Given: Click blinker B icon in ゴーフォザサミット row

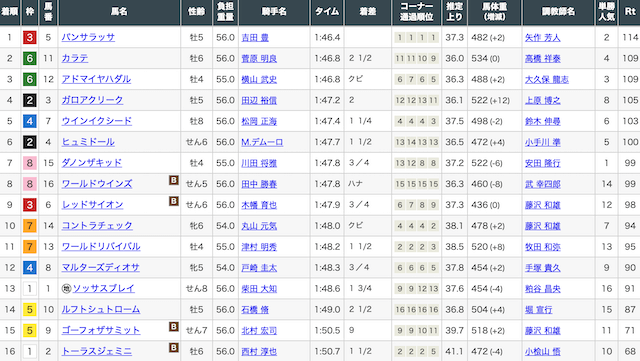Looking at the screenshot, I should point(174,327).
